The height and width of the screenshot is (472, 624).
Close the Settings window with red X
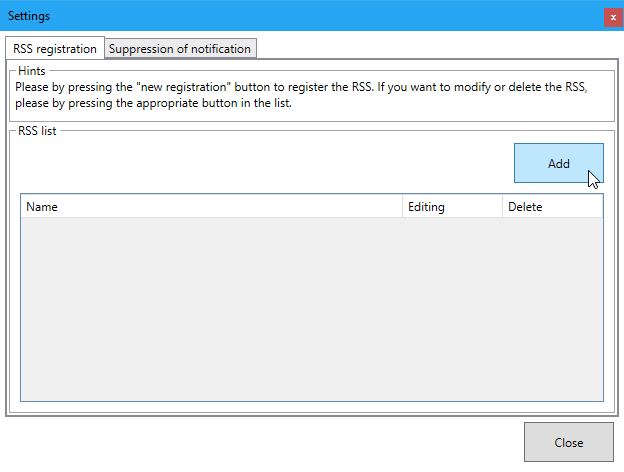[x=612, y=17]
